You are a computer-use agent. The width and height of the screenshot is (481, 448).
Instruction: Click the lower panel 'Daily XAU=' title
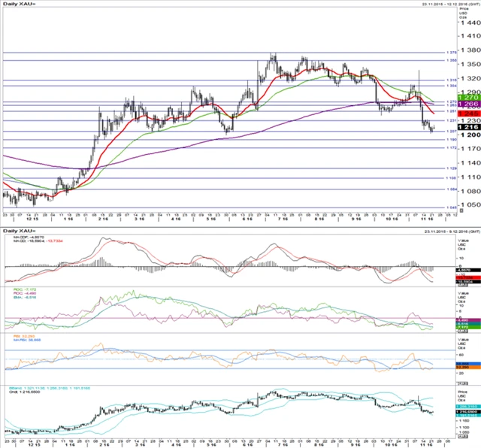pyautogui.click(x=20, y=229)
